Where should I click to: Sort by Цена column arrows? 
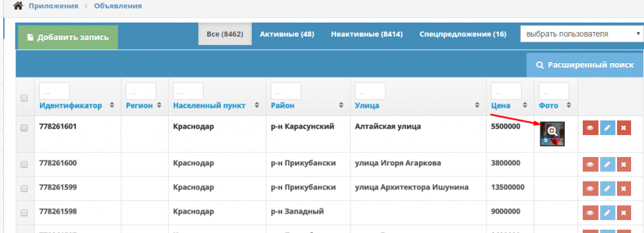[524, 106]
